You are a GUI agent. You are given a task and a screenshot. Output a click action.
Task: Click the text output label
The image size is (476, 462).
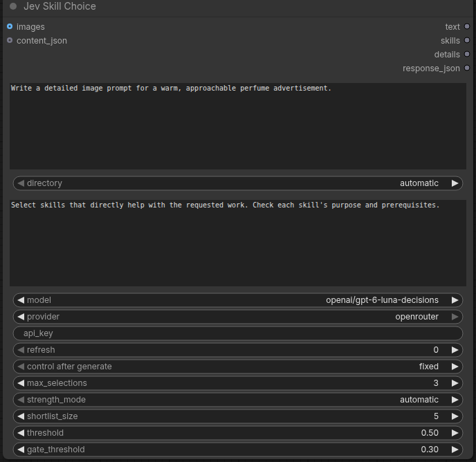(452, 27)
